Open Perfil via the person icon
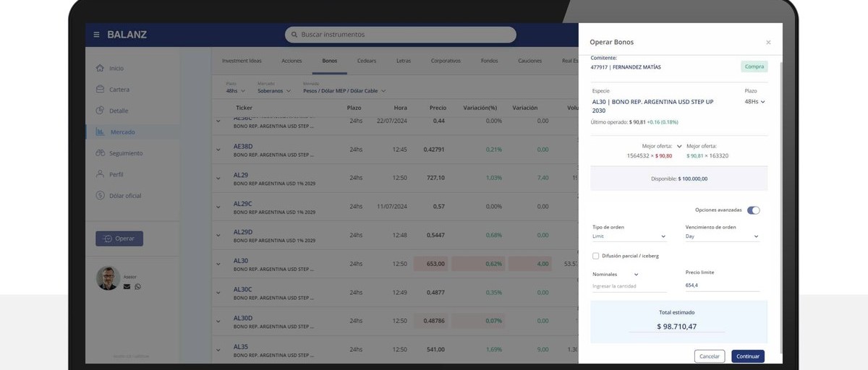Image resolution: width=868 pixels, height=370 pixels. 100,174
